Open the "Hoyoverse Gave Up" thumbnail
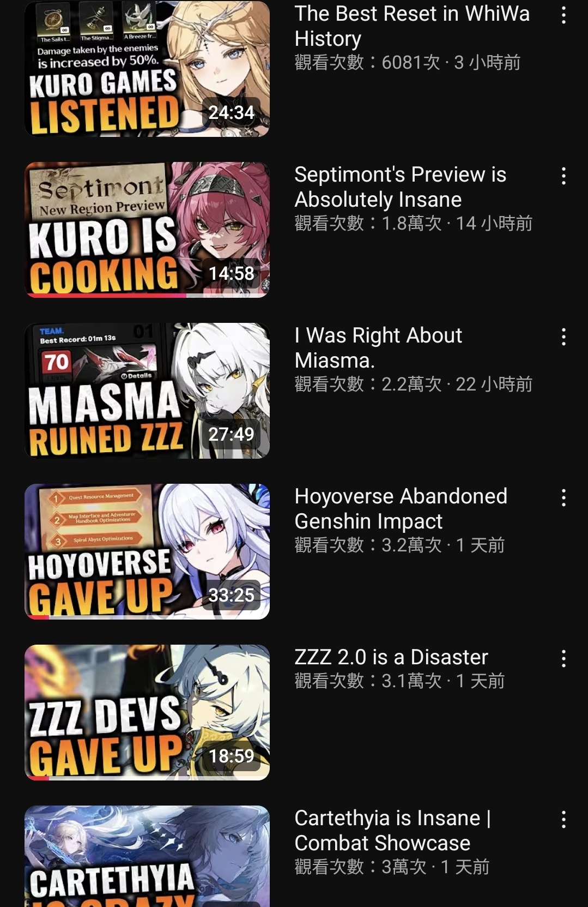 [147, 551]
